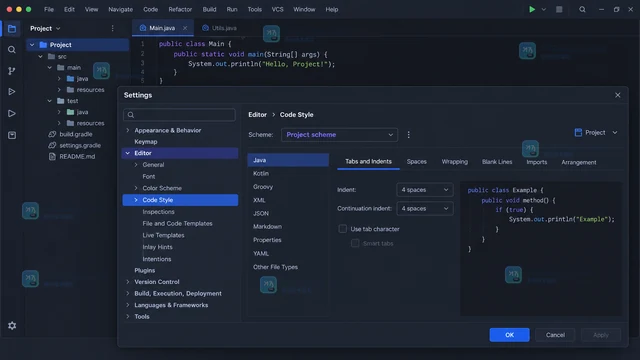Open the File menu
Image resolution: width=640 pixels, height=360 pixels.
point(49,9)
